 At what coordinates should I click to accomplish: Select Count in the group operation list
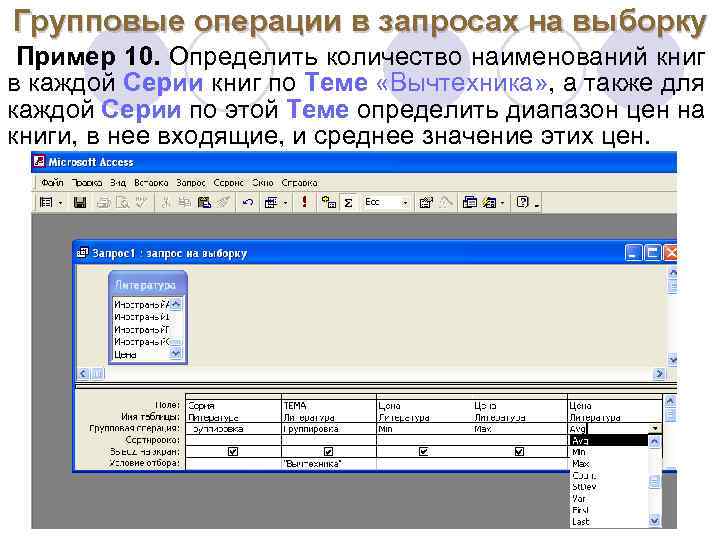pyautogui.click(x=608, y=476)
